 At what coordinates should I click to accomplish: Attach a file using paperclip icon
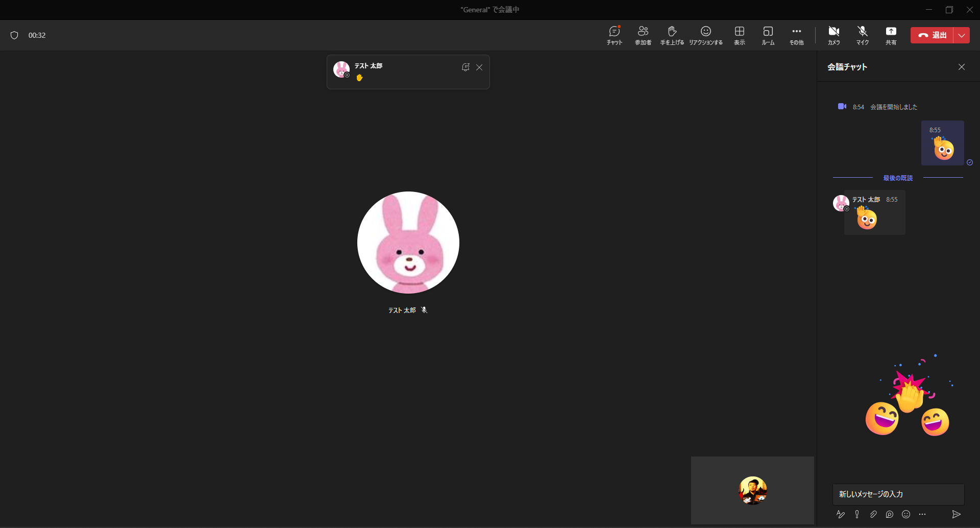point(873,514)
